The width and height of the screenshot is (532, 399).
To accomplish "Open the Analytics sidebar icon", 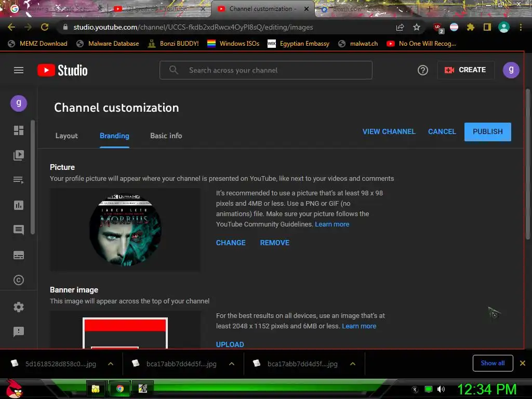I will [x=19, y=205].
